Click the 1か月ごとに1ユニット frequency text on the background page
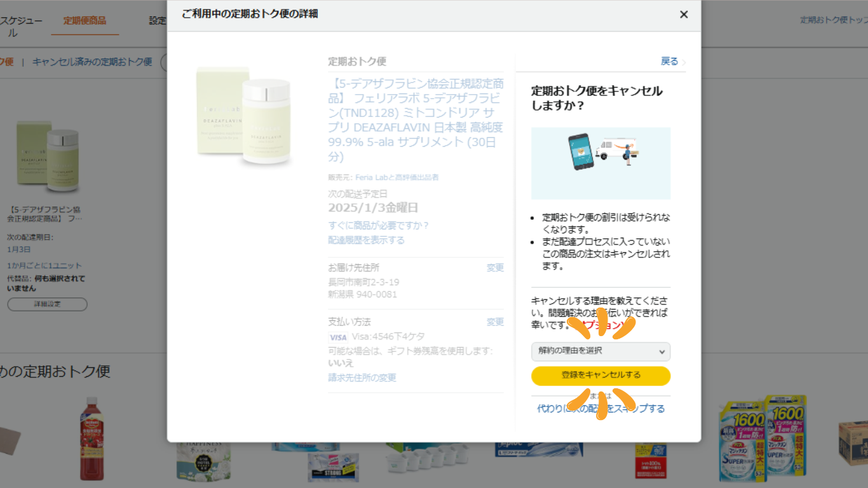 pyautogui.click(x=44, y=266)
